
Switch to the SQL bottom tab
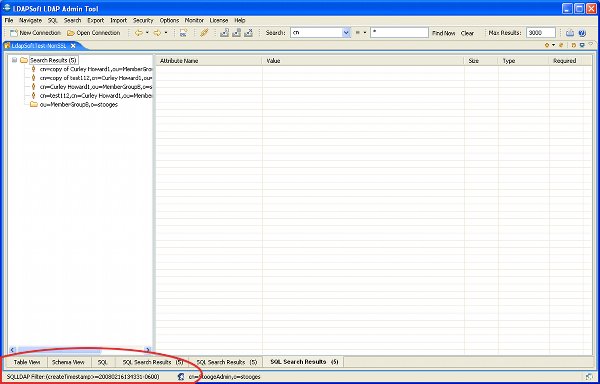[103, 362]
